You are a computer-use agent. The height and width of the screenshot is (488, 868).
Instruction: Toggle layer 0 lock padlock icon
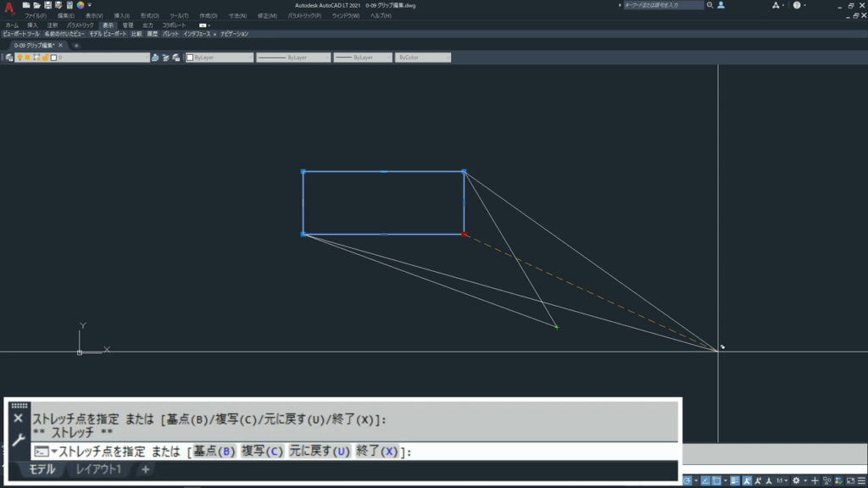45,58
